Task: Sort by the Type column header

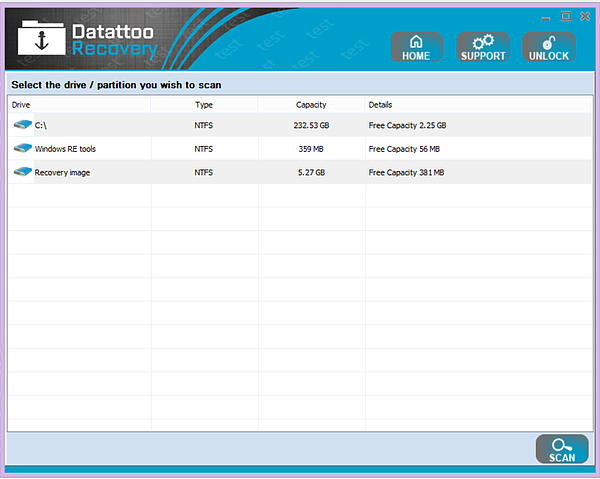Action: [x=204, y=105]
